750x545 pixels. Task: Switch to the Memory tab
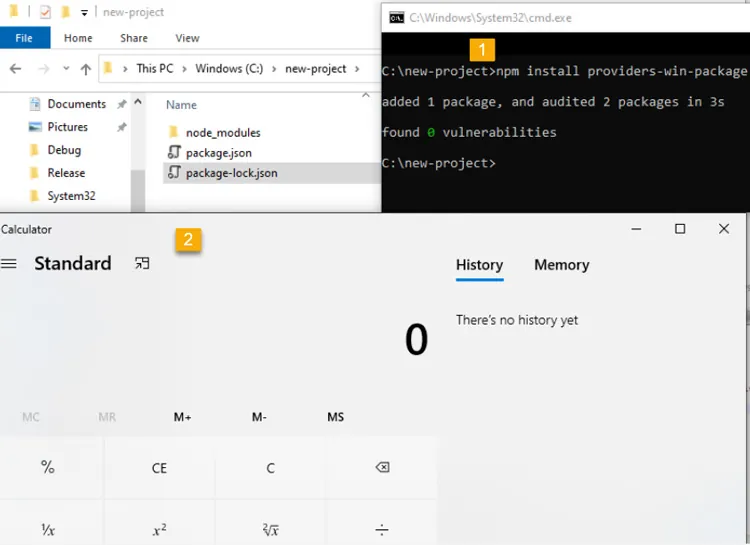tap(562, 265)
